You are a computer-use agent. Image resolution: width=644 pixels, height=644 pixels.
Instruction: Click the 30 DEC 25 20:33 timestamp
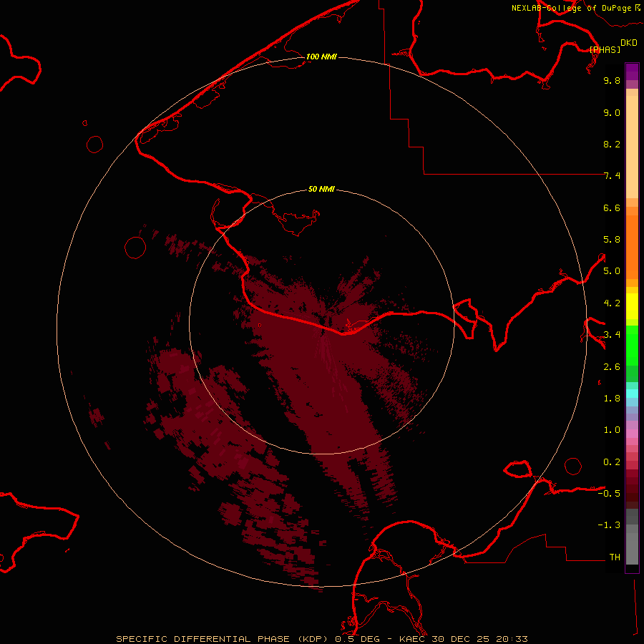point(481,639)
